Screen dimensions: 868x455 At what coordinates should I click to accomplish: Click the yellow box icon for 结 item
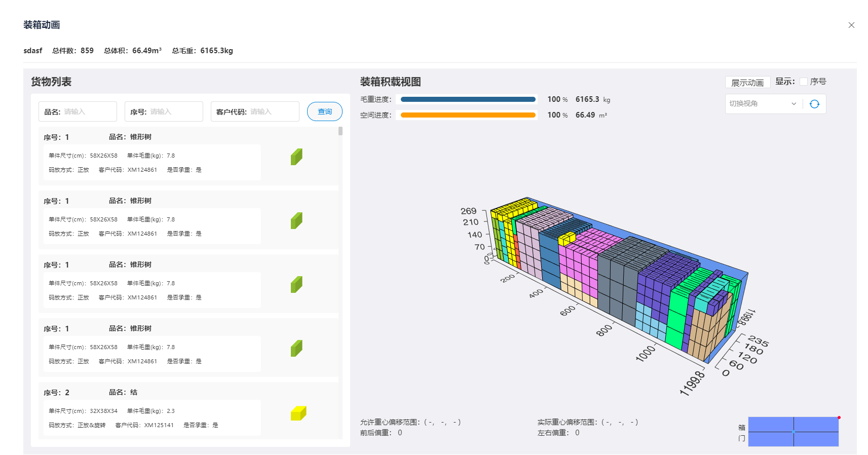point(298,413)
